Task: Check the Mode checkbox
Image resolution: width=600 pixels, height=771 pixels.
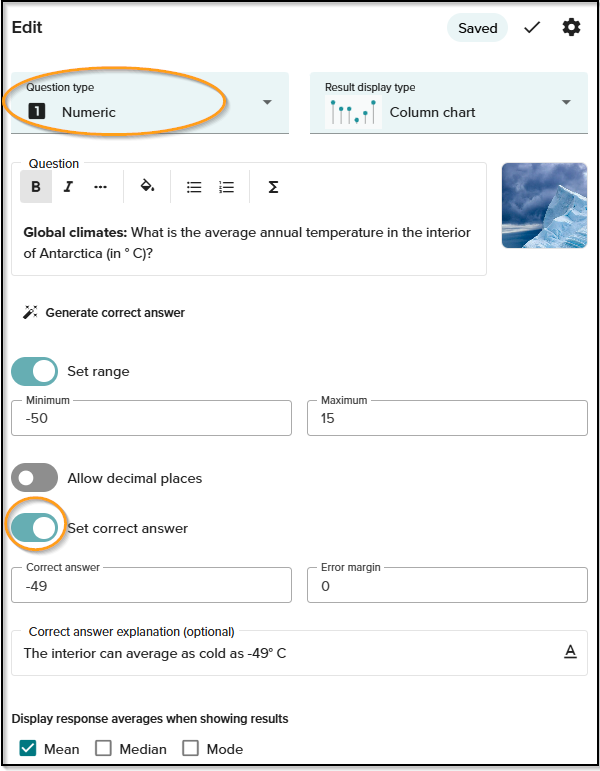Action: coord(190,748)
